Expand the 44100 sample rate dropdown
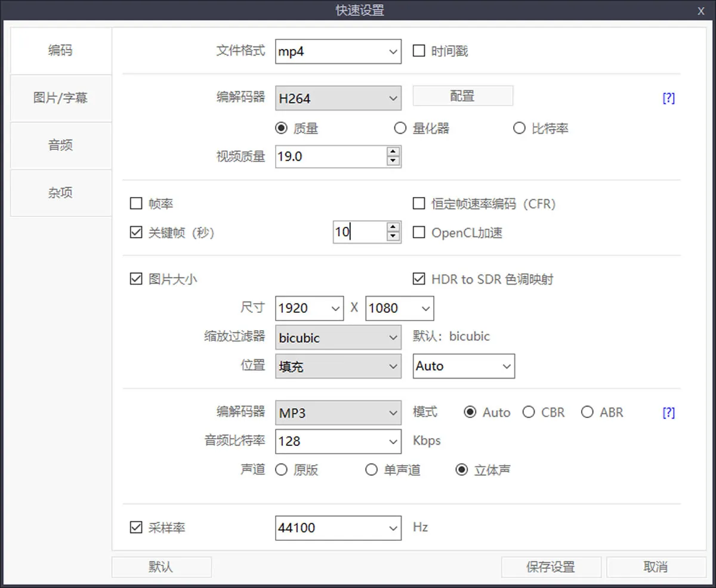 click(338, 528)
